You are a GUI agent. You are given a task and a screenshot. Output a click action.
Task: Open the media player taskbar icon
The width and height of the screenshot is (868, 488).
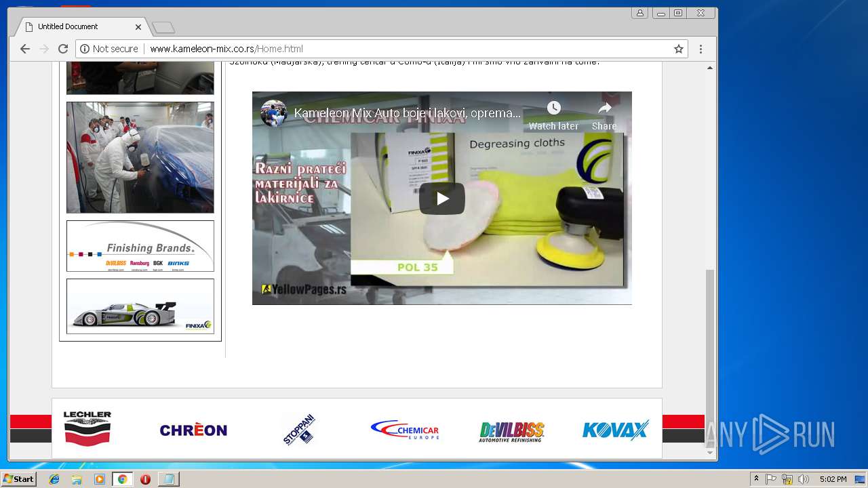(100, 479)
